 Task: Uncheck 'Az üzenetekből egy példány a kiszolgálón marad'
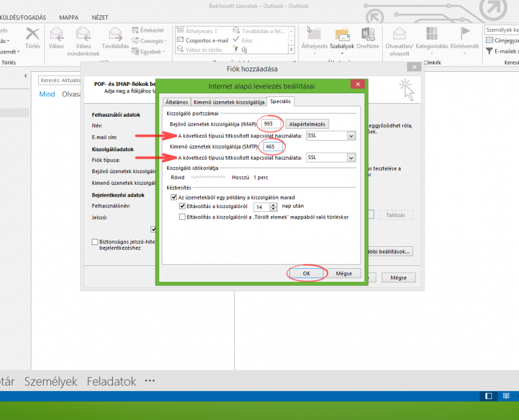(174, 197)
